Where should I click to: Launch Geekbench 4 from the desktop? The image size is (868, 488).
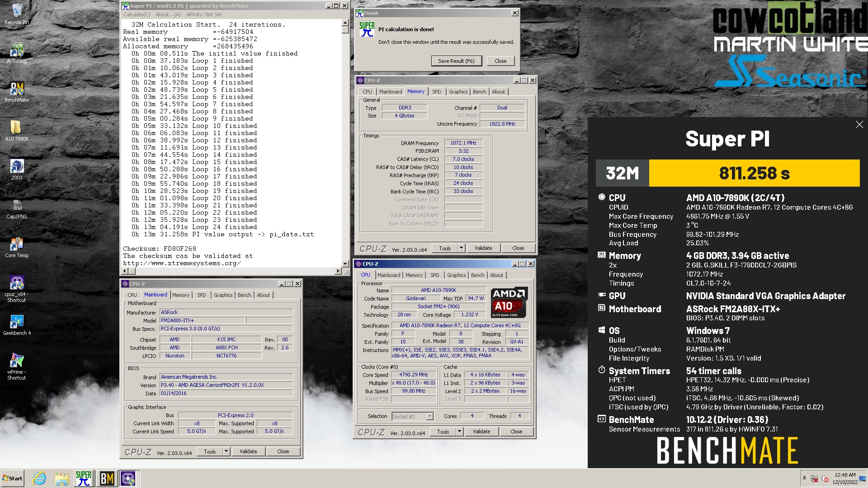[17, 325]
